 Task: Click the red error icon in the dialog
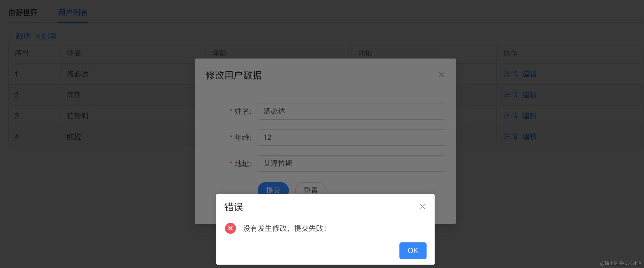point(230,228)
